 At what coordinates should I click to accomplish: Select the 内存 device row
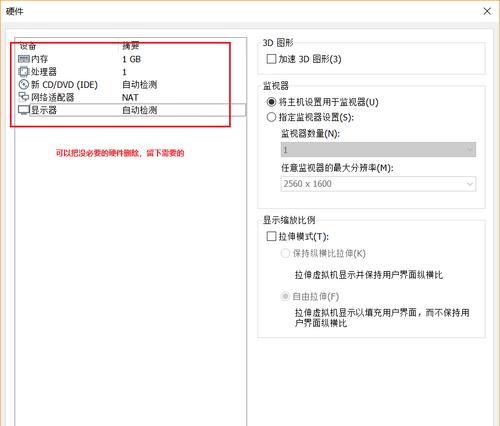132,59
